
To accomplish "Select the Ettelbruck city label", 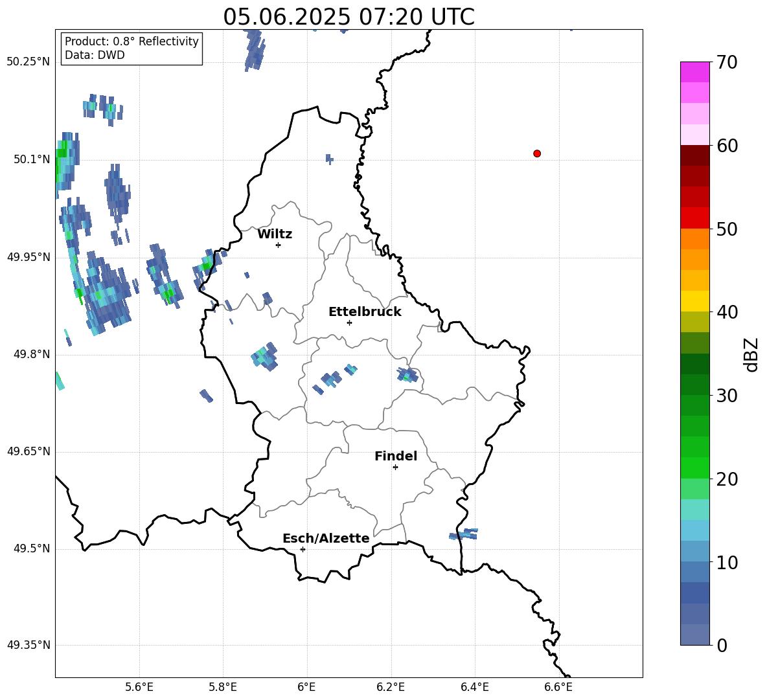I will pyautogui.click(x=365, y=312).
